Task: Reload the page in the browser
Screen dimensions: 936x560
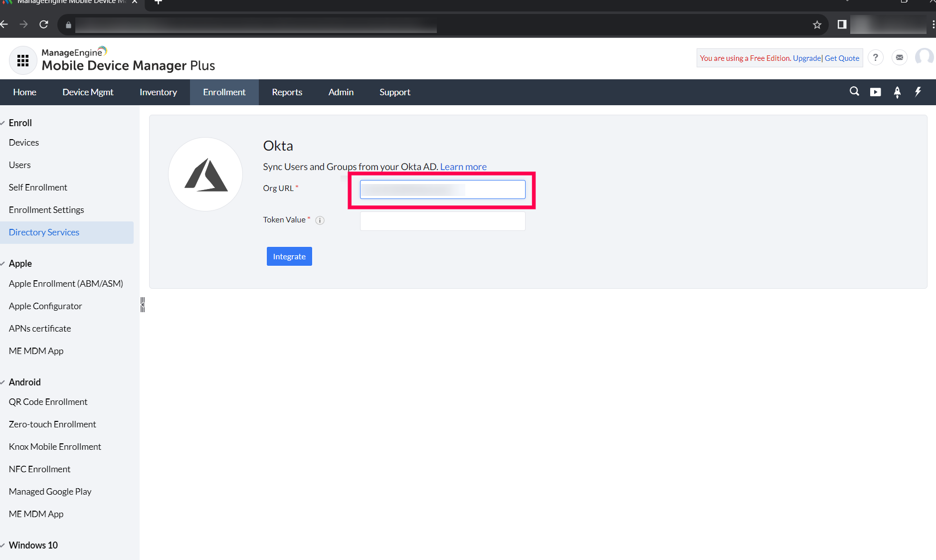Action: coord(44,24)
